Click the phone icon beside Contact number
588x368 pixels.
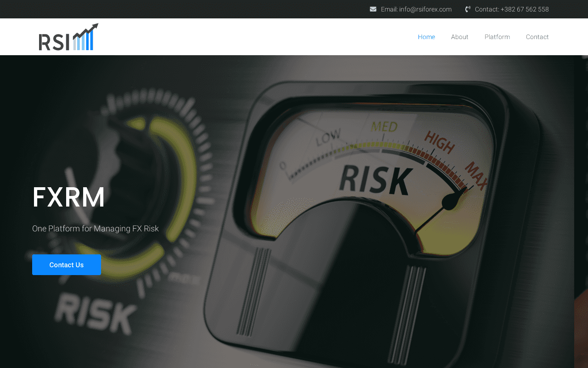point(468,9)
